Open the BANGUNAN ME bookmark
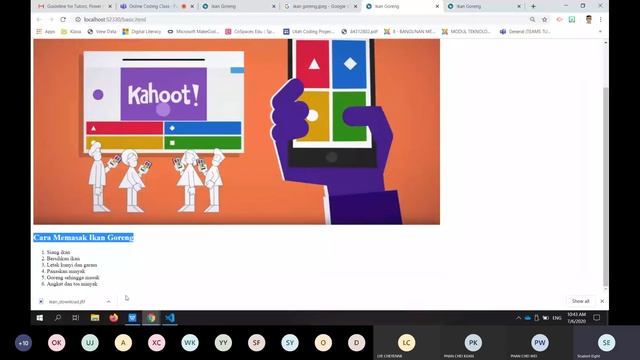640x360 pixels. click(x=409, y=31)
